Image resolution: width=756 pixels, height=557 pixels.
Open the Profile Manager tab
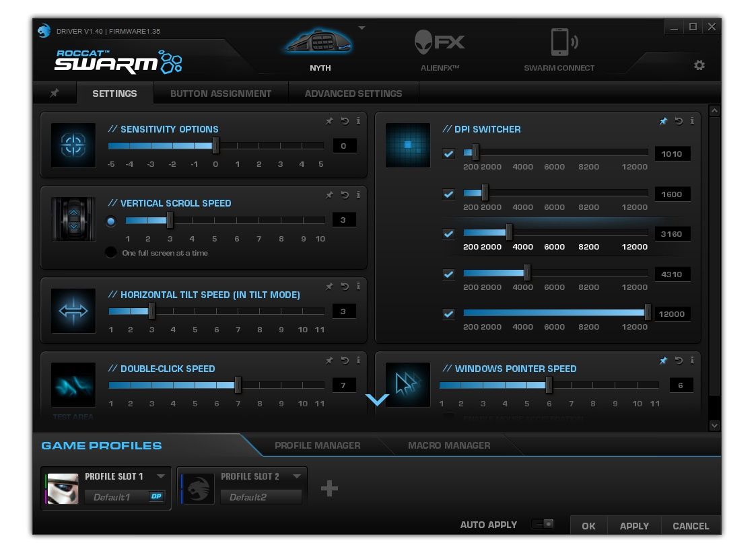[x=317, y=446]
